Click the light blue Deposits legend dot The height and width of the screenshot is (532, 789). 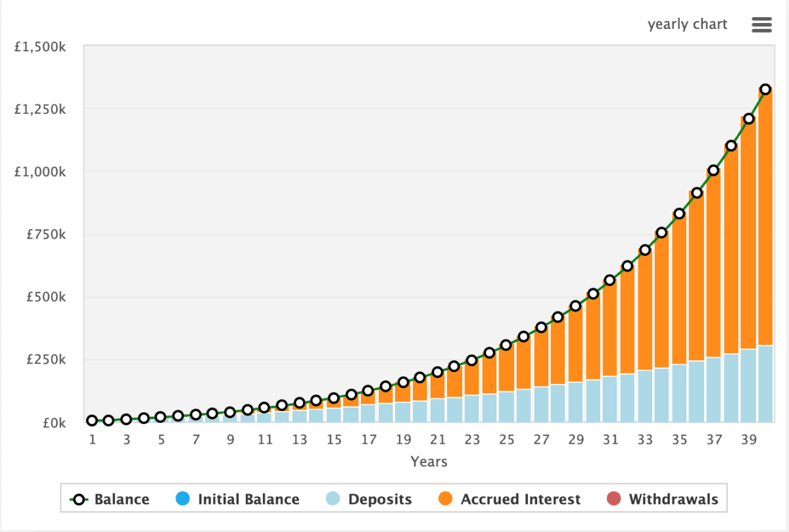334,499
